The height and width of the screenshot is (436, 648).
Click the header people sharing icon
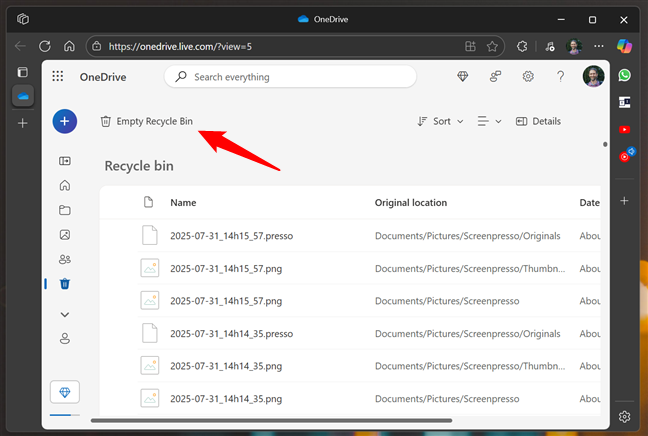coord(495,76)
